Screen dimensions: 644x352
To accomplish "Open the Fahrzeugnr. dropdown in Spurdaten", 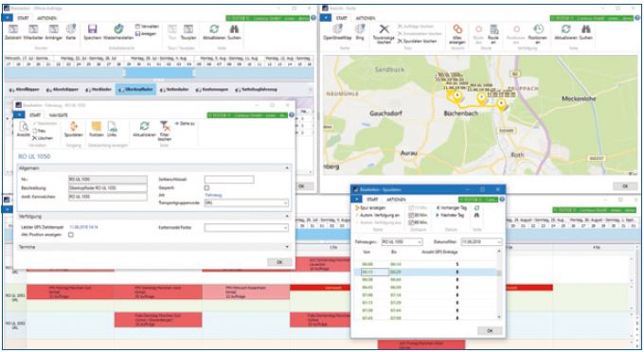I will (420, 242).
